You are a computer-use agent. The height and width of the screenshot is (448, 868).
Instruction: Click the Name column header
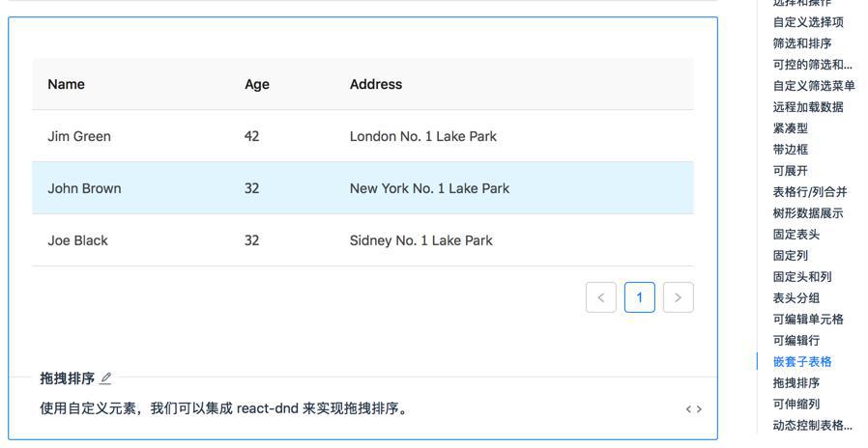tap(66, 84)
